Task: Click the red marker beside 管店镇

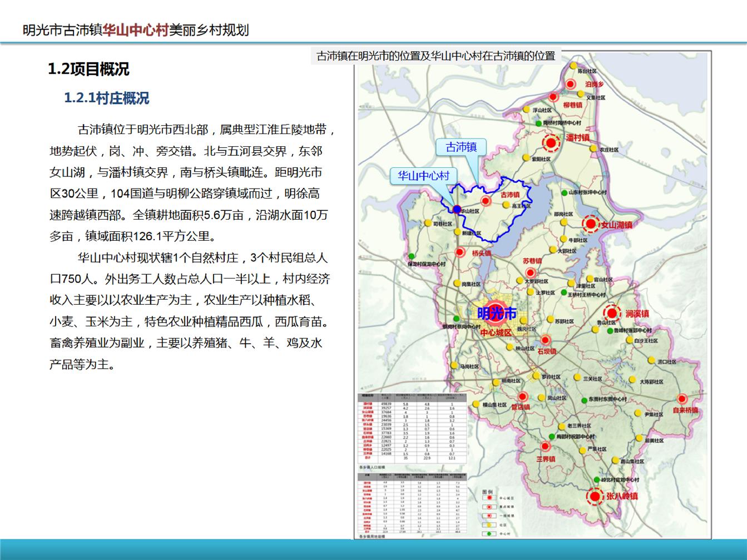Action: point(522,397)
